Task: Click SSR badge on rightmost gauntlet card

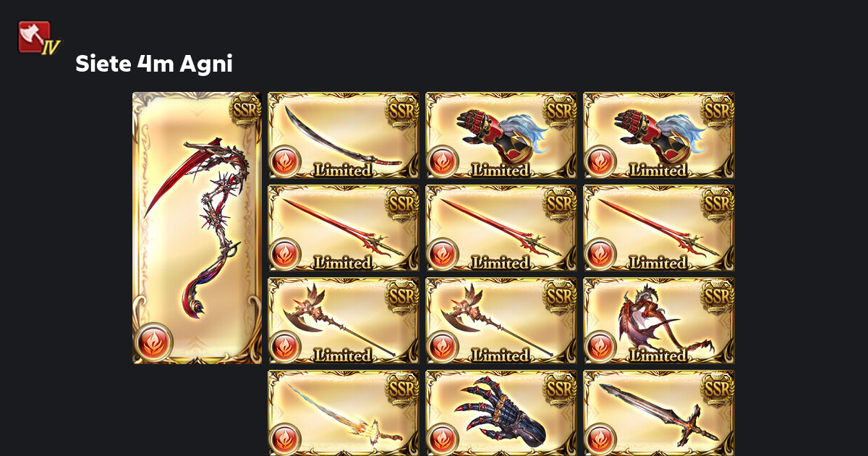Action: 717,111
